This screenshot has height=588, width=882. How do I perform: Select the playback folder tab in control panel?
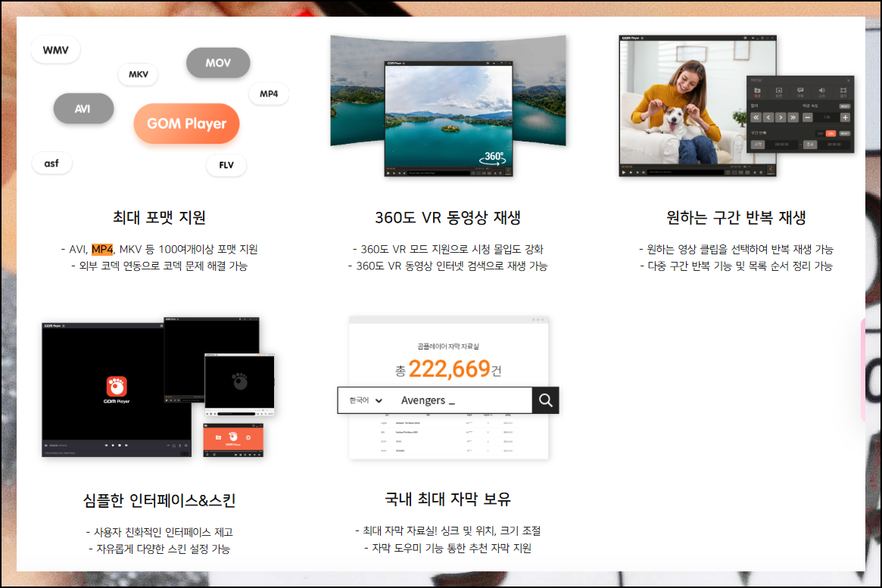coord(757,92)
